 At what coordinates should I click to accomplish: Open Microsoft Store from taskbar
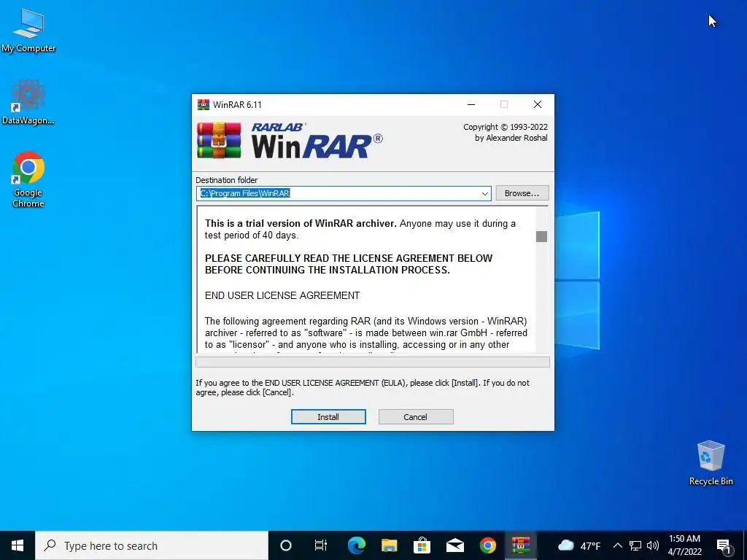(422, 545)
